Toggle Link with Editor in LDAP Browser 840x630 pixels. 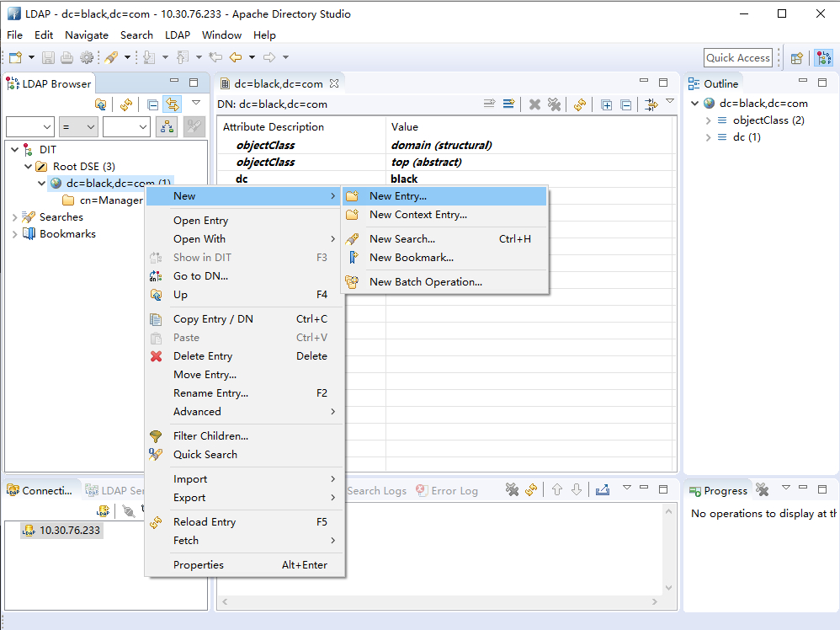[x=173, y=104]
